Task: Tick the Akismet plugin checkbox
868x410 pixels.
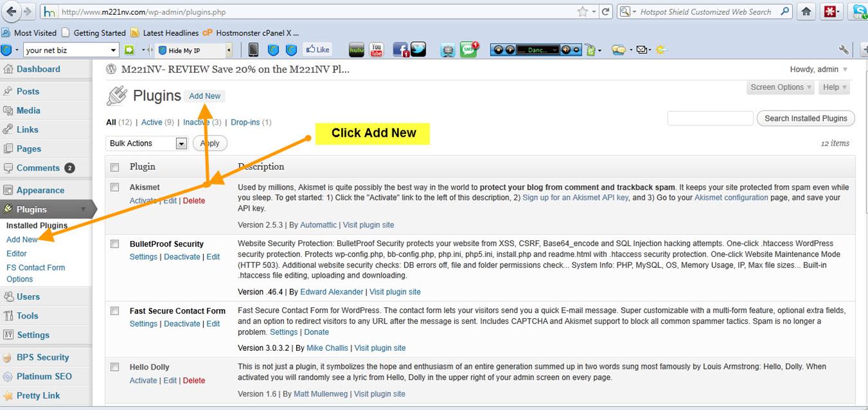Action: point(115,187)
